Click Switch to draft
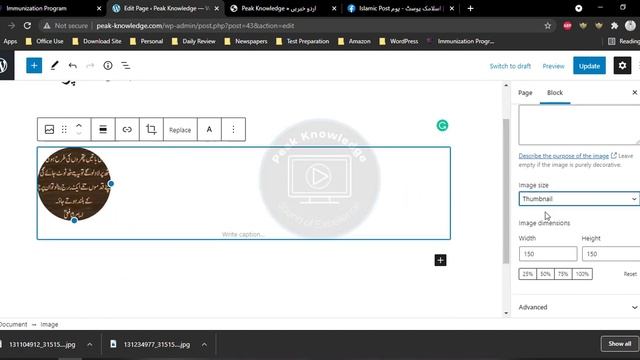Viewport: 640px width, 360px height. tap(510, 66)
